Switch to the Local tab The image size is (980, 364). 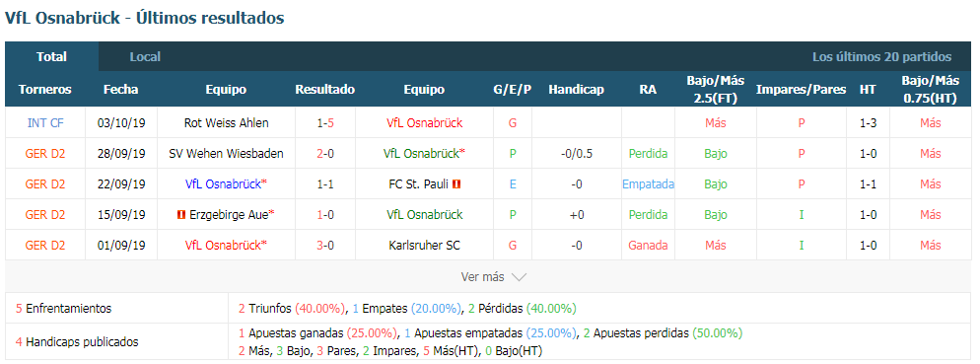click(145, 57)
